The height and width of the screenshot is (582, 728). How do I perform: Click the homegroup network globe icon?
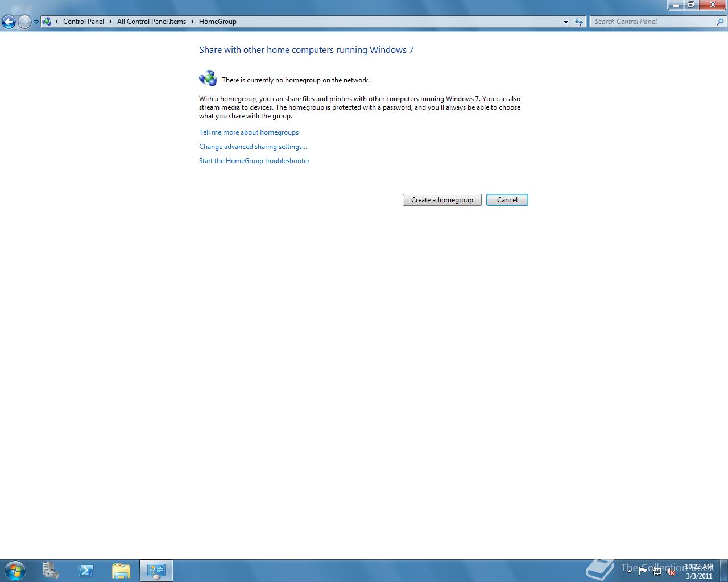pos(208,78)
